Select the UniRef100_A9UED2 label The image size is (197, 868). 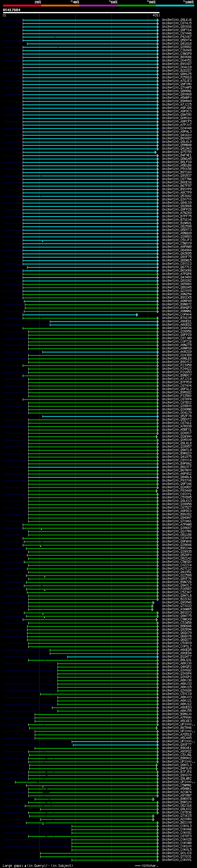(x=177, y=325)
